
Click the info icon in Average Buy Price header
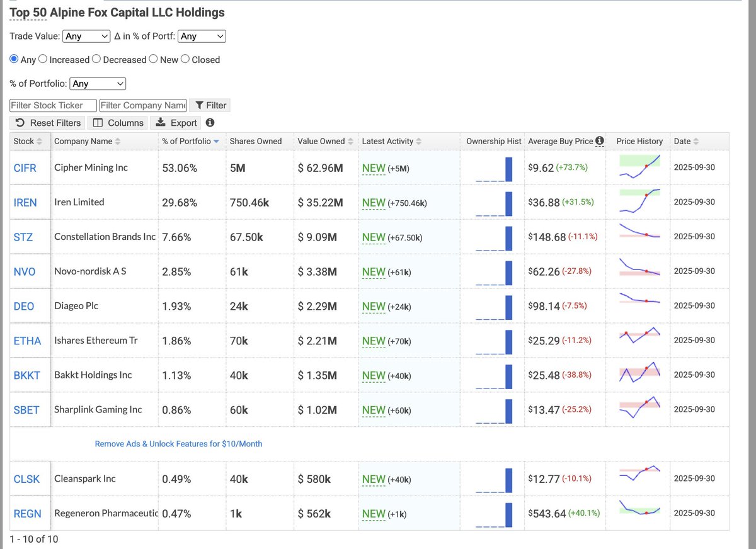coord(600,141)
